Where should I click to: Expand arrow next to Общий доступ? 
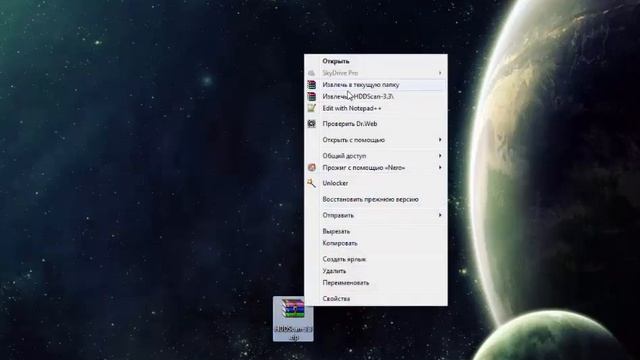tap(440, 156)
